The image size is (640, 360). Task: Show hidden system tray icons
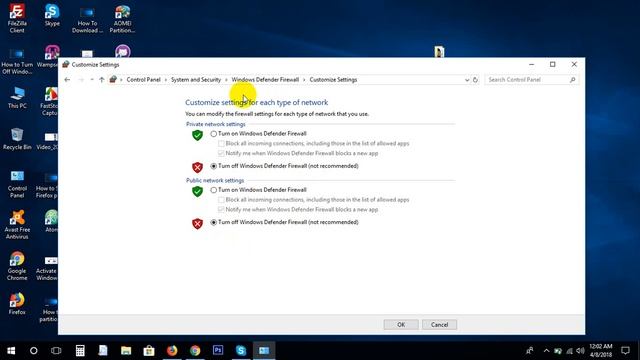547,351
